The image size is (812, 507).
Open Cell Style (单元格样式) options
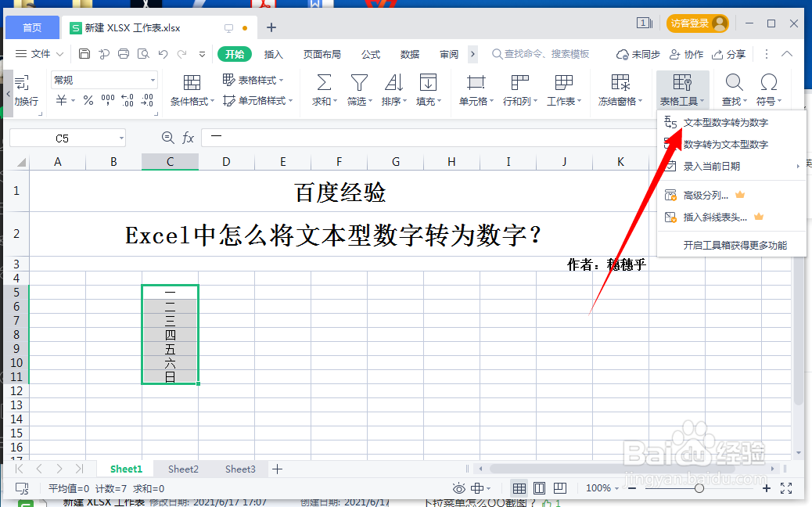tap(258, 100)
